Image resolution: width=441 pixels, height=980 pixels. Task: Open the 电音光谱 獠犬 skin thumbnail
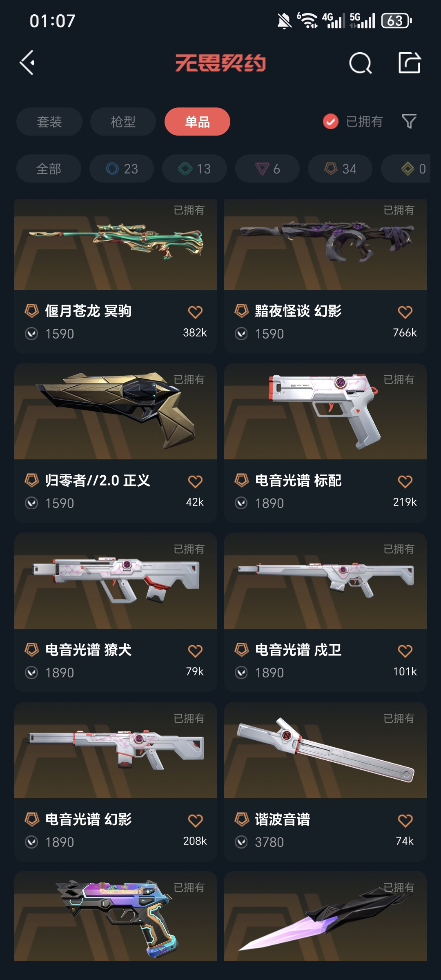click(x=116, y=581)
